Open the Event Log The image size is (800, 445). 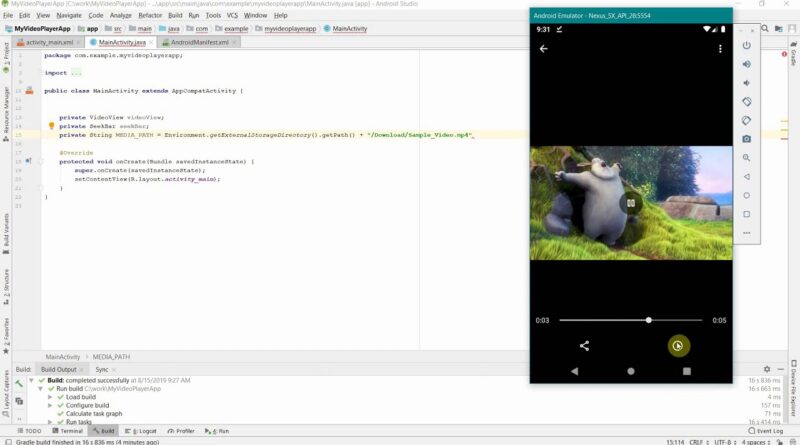tap(765, 431)
